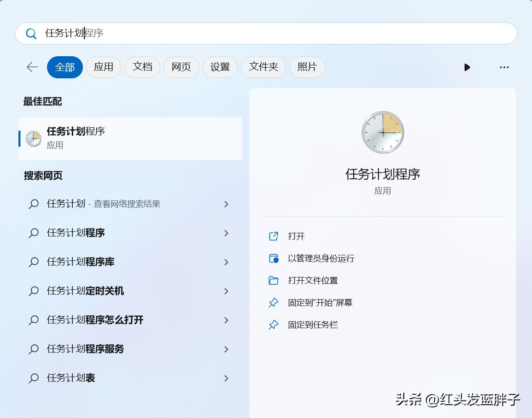
Task: Select the 照片 filter
Action: point(307,67)
